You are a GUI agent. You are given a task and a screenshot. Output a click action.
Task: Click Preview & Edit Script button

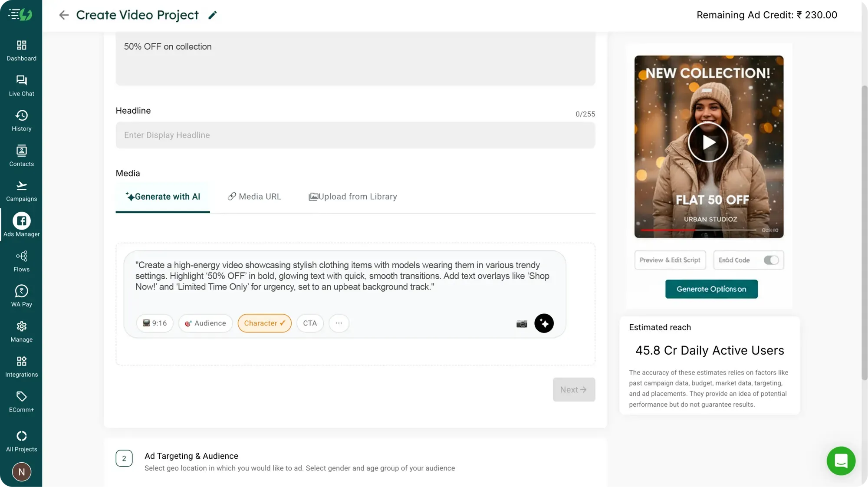click(x=670, y=260)
